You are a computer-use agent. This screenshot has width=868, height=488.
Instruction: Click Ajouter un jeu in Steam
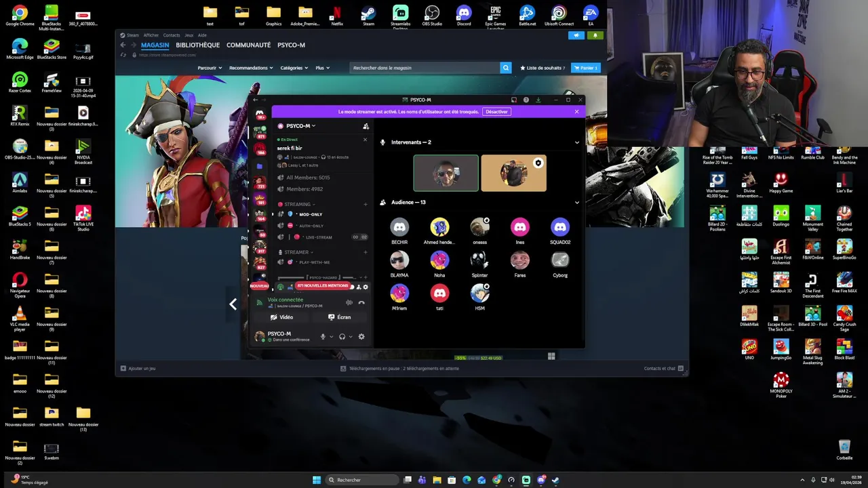tap(138, 368)
